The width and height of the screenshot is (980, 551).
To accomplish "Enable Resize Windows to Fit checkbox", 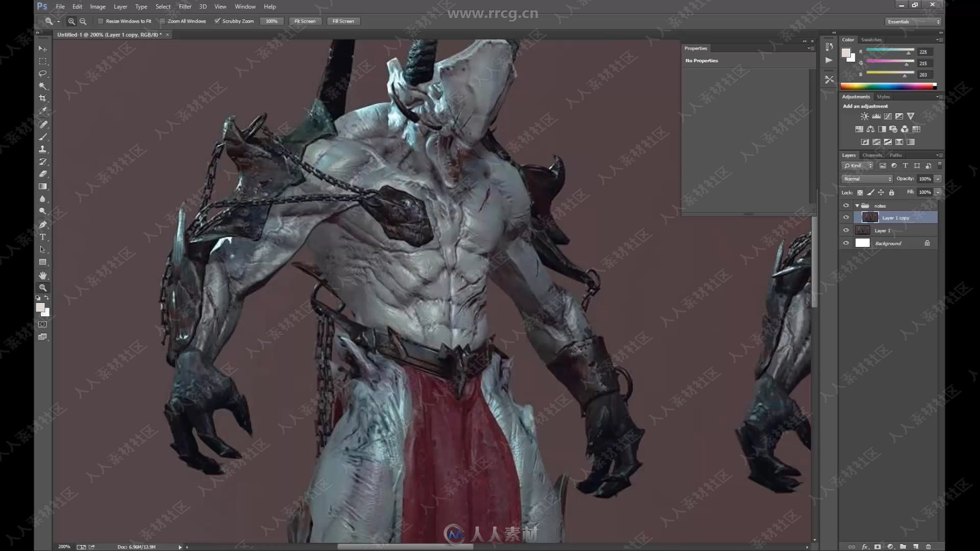I will pos(101,21).
